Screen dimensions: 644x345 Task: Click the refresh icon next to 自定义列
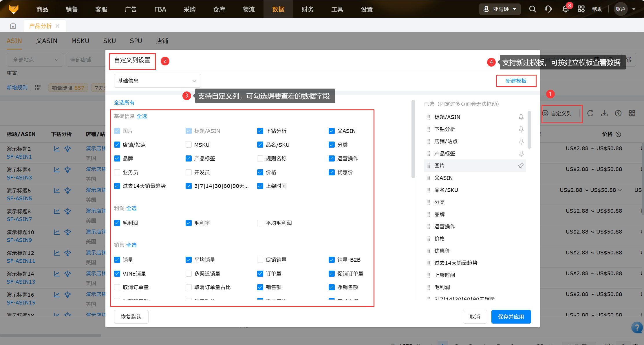click(590, 113)
